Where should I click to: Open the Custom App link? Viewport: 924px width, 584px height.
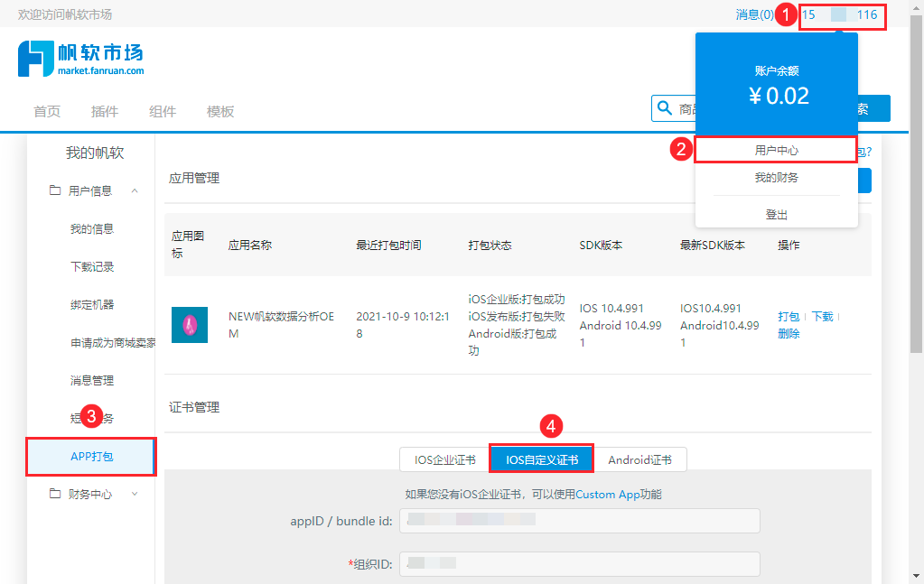608,494
